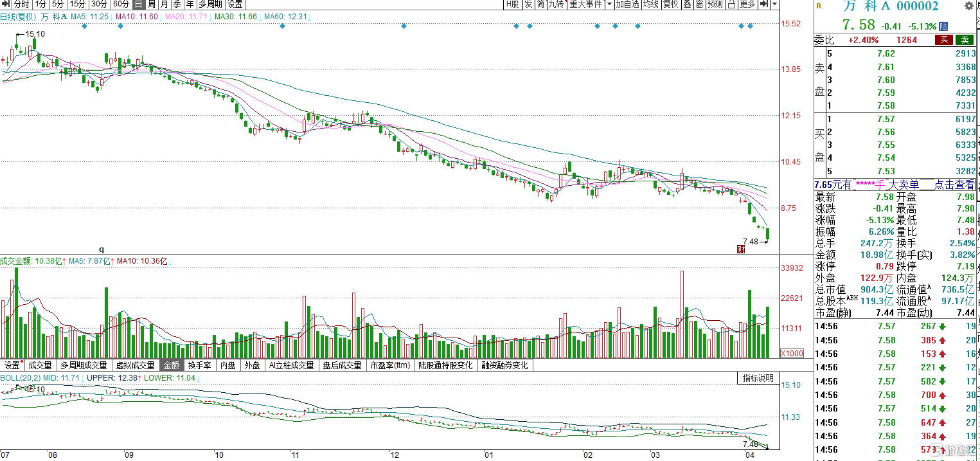Switch to the 换手率 indicator tab
This screenshot has height=461, width=980.
199,365
